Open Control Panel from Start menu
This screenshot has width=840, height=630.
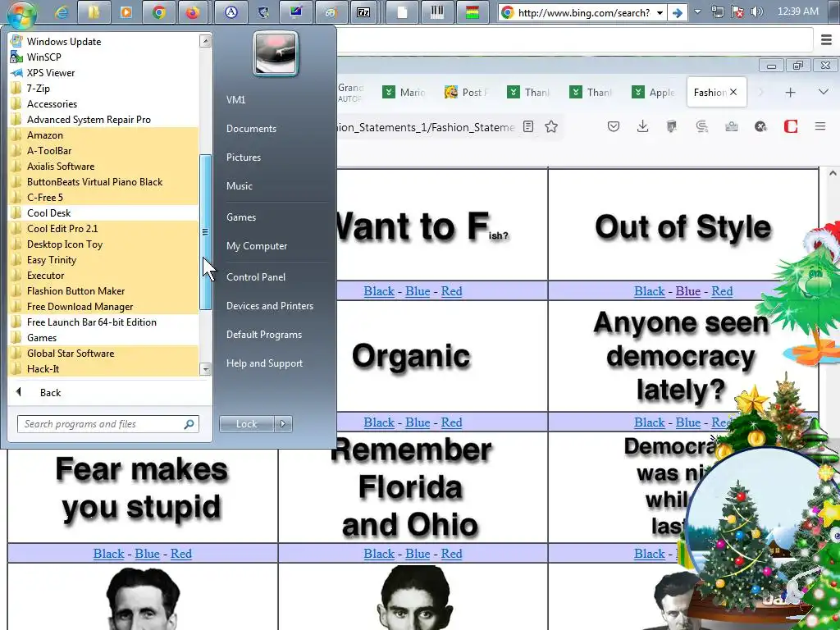pos(256,277)
